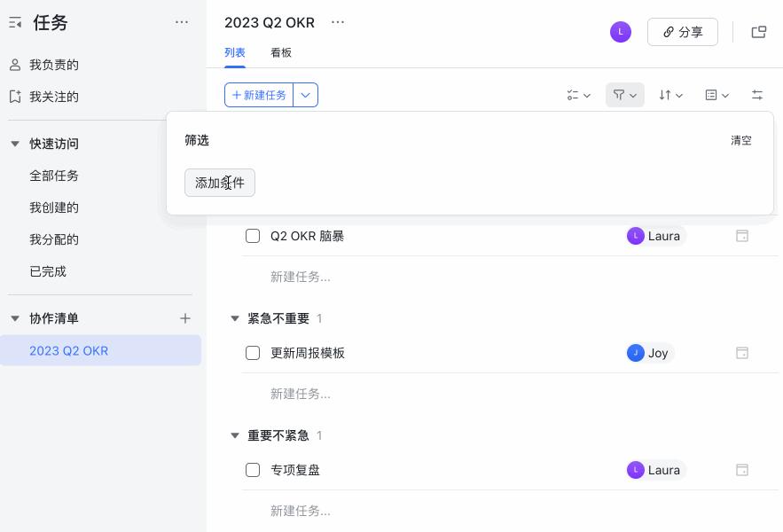Click the 新建任务 input row under 更新周报模板

pyautogui.click(x=301, y=394)
